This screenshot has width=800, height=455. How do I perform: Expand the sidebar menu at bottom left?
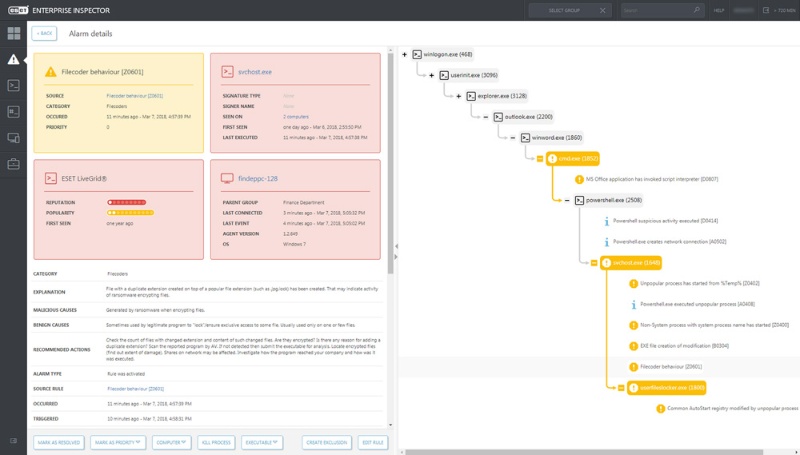(x=14, y=441)
